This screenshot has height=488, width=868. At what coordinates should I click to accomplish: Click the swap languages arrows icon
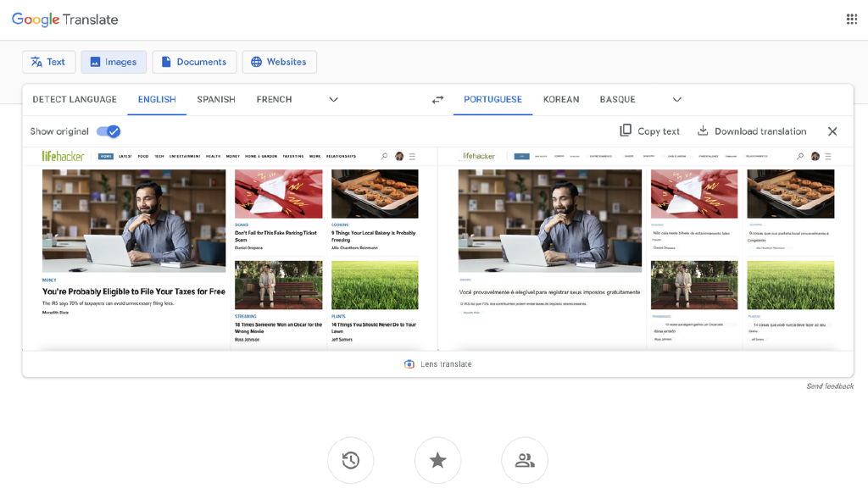[437, 99]
